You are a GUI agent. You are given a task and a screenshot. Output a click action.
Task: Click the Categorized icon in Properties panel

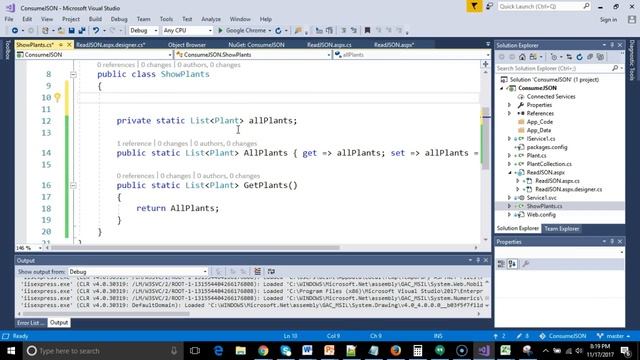click(501, 264)
